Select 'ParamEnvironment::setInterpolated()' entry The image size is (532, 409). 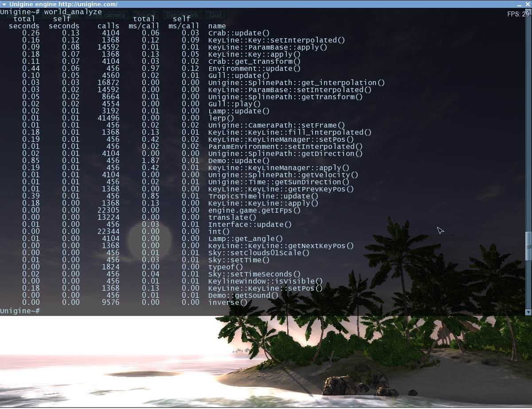(x=286, y=147)
